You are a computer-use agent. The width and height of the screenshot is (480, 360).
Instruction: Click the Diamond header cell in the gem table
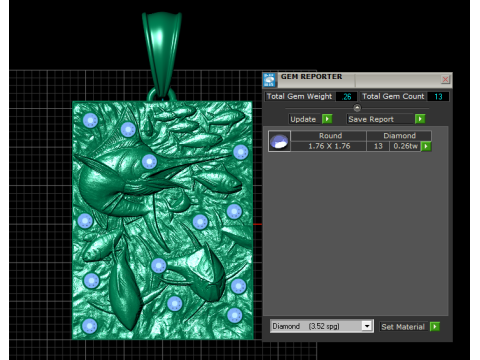[399, 136]
